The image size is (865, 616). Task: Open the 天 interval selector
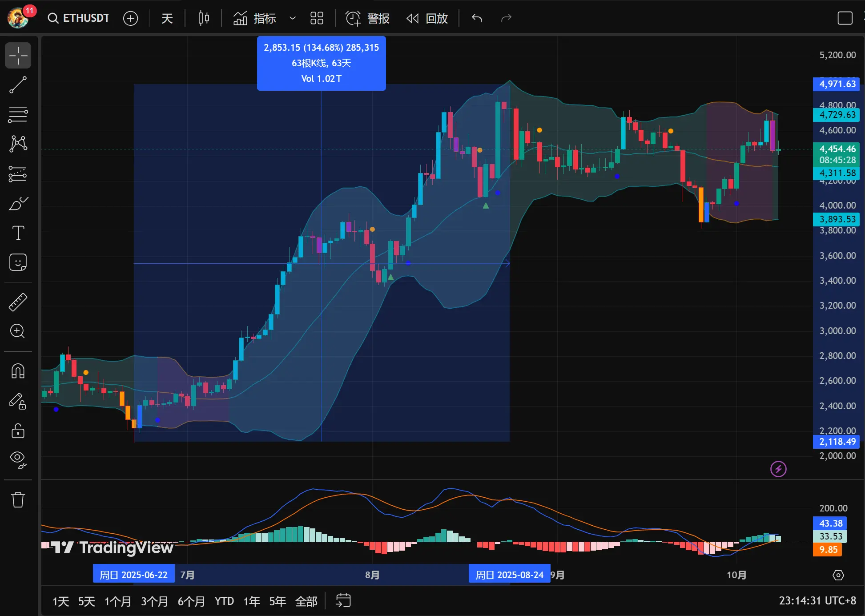(167, 18)
